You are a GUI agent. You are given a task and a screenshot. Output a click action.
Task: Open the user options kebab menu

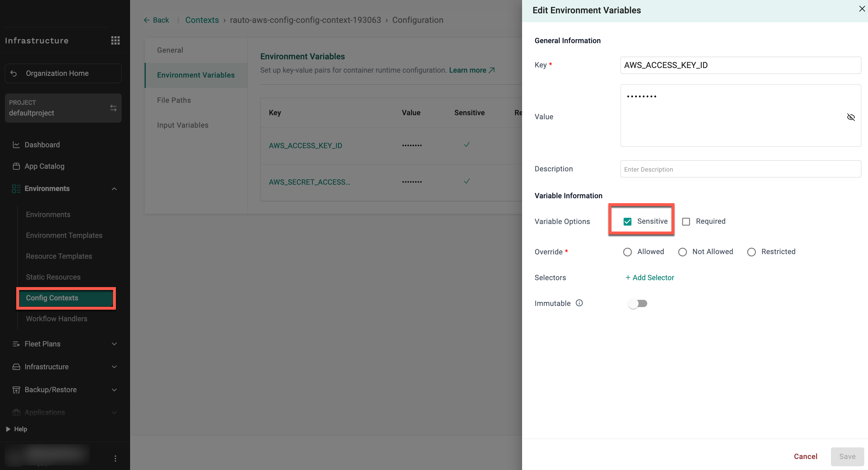coord(115,458)
